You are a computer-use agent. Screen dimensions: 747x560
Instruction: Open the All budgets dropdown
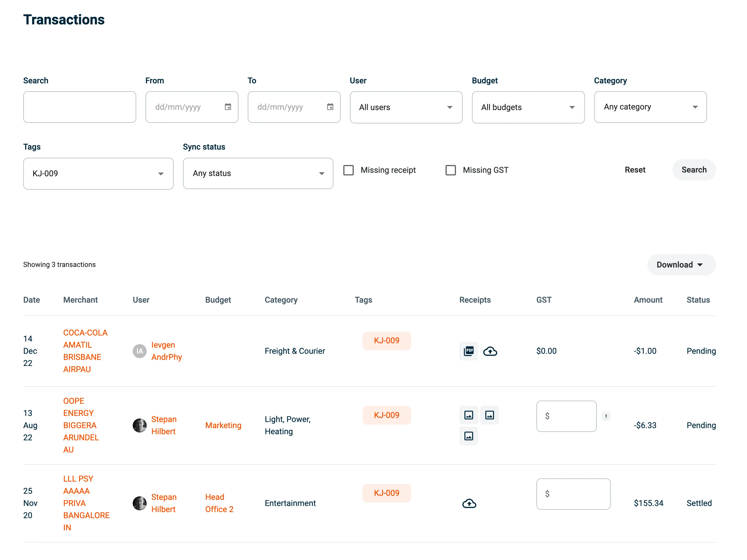click(x=528, y=107)
